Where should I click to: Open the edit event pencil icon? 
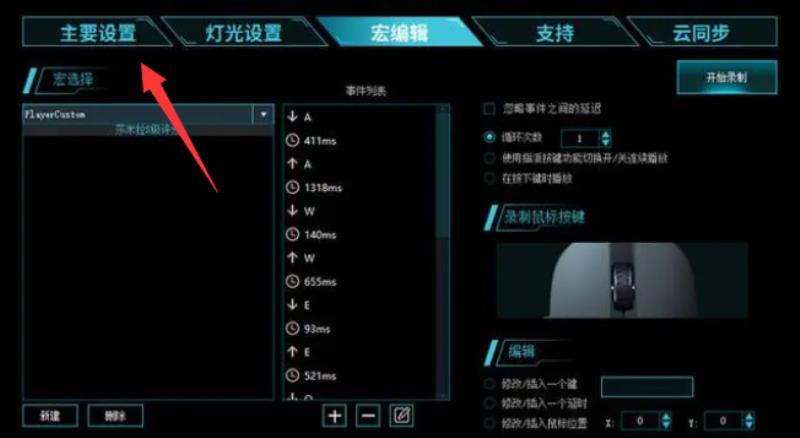[402, 416]
